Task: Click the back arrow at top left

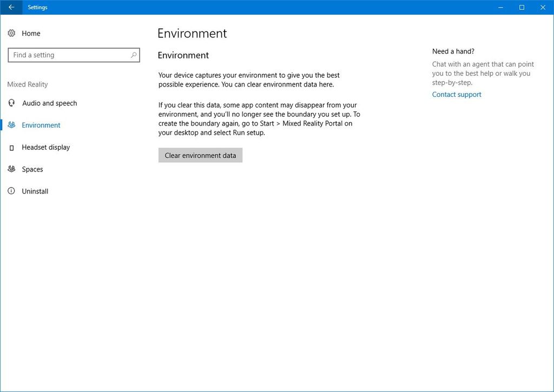Action: point(11,7)
